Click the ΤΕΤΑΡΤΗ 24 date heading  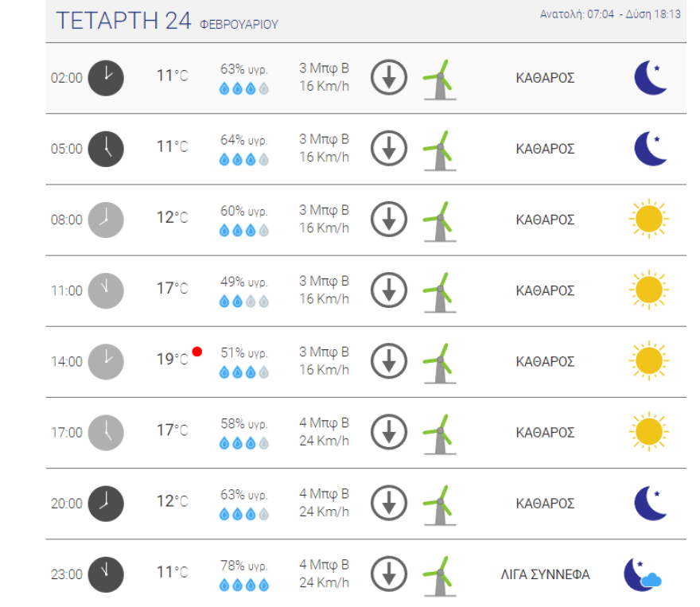(123, 21)
